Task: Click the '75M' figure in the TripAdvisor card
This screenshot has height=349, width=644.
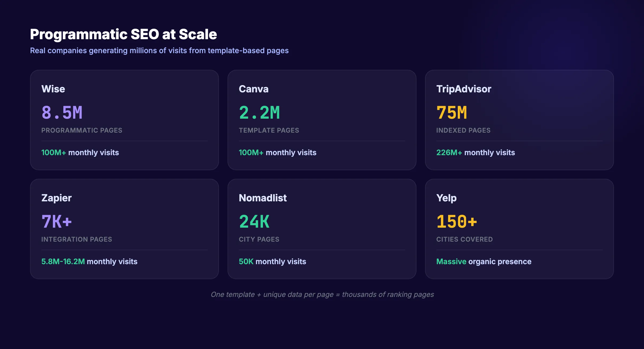Action: tap(452, 112)
